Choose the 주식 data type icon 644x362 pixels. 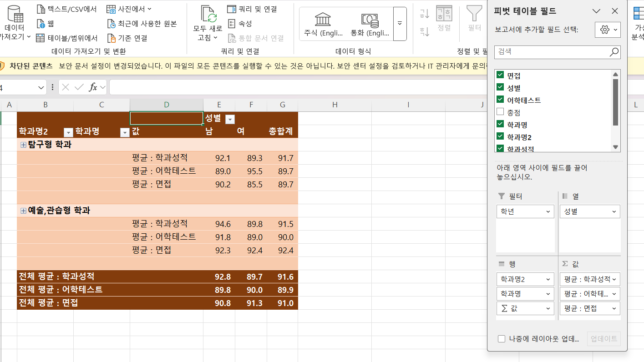coord(323,20)
